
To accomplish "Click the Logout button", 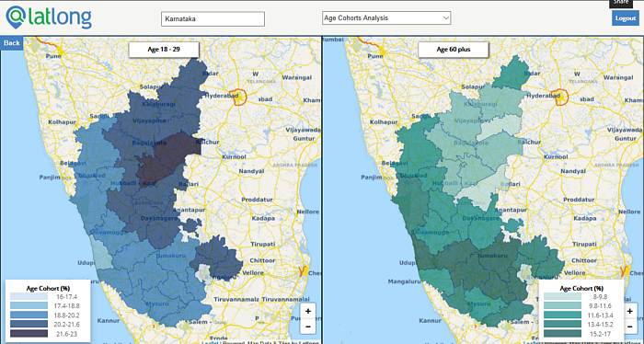I will tap(626, 18).
